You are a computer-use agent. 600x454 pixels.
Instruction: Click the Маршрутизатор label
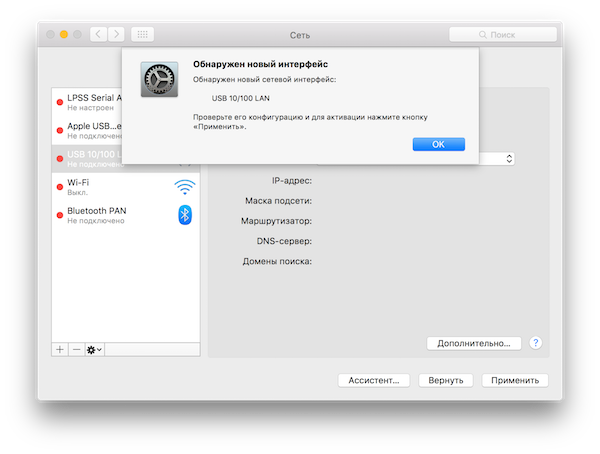click(x=276, y=221)
